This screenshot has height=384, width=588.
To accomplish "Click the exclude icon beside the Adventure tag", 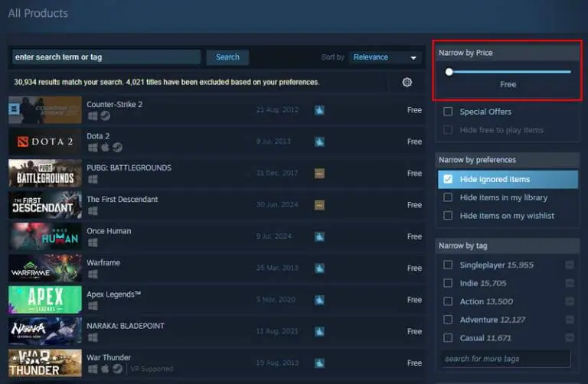I will (x=570, y=320).
